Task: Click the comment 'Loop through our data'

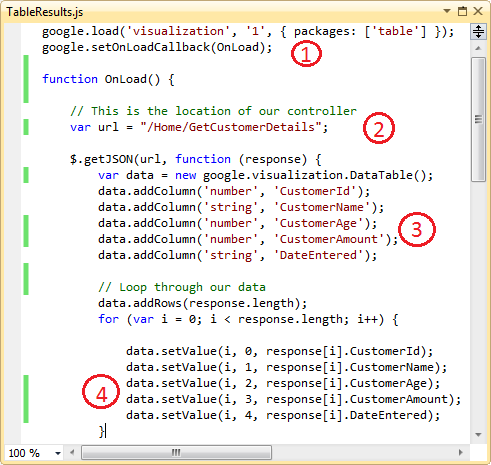Action: click(x=182, y=287)
